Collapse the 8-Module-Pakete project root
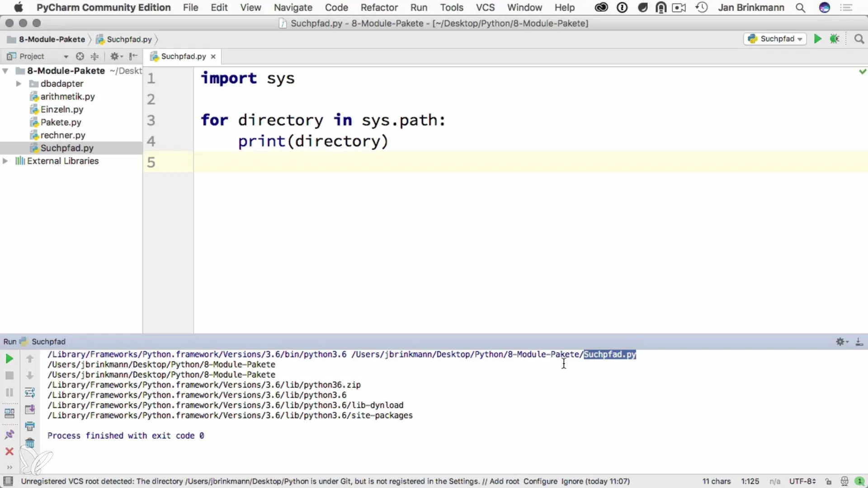Screen dimensions: 868x488 5,71
